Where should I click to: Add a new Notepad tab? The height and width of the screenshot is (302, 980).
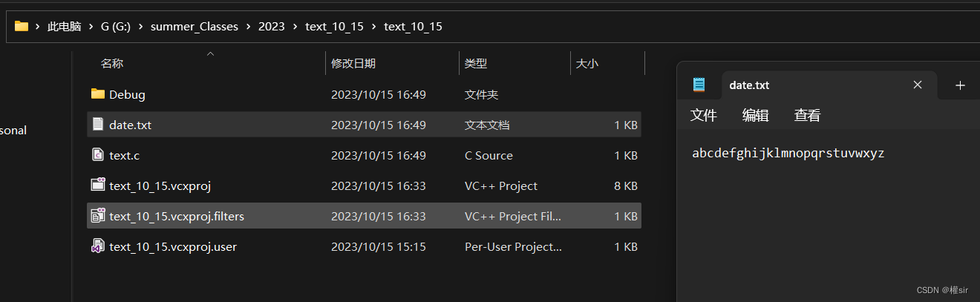960,85
